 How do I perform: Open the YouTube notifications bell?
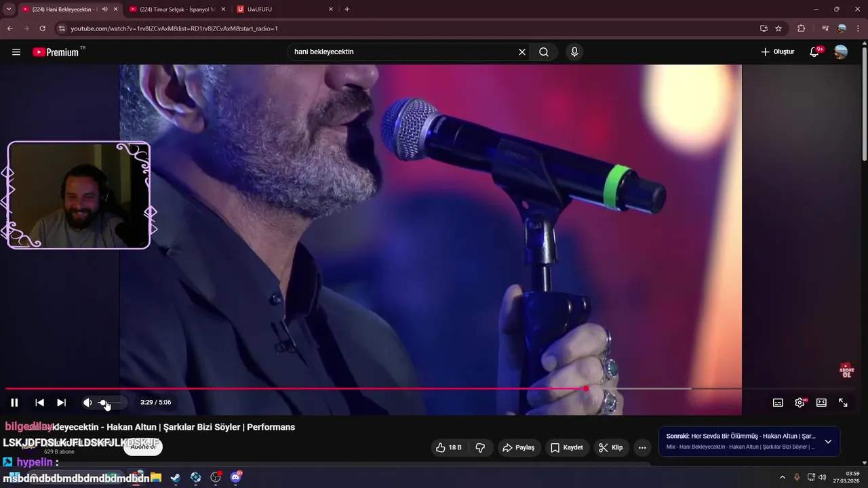click(814, 52)
